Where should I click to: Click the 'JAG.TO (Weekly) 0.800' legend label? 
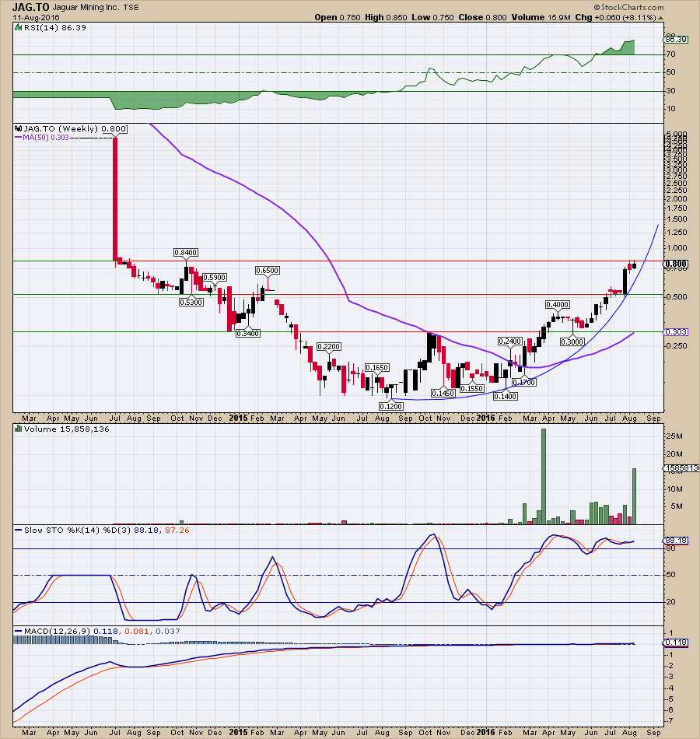(75, 128)
